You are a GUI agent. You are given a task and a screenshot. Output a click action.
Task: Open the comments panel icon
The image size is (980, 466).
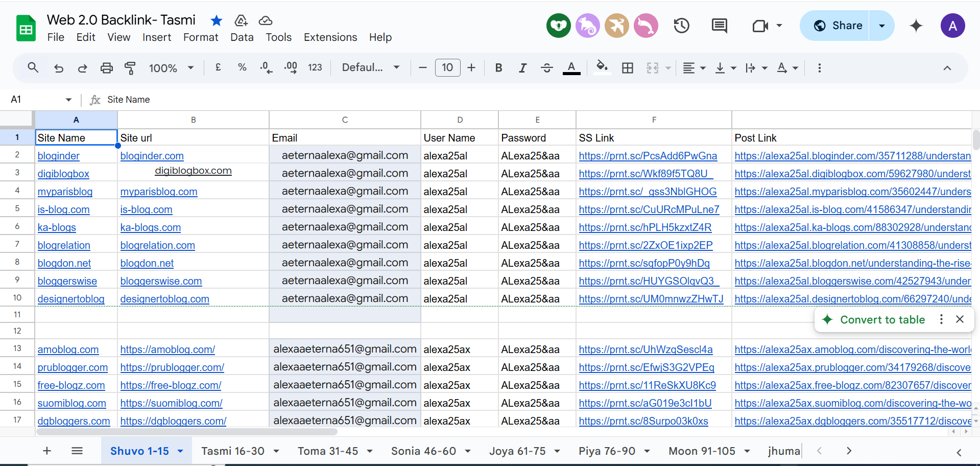(719, 26)
